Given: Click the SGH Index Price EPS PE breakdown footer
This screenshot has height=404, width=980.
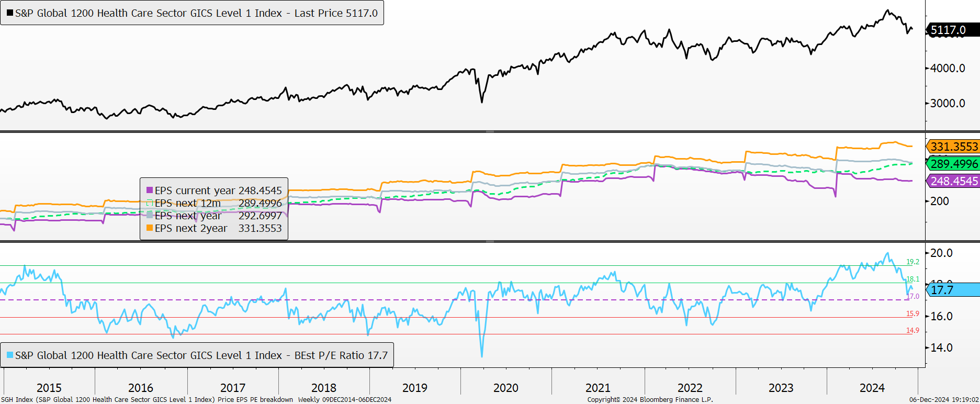Looking at the screenshot, I should pyautogui.click(x=147, y=399).
